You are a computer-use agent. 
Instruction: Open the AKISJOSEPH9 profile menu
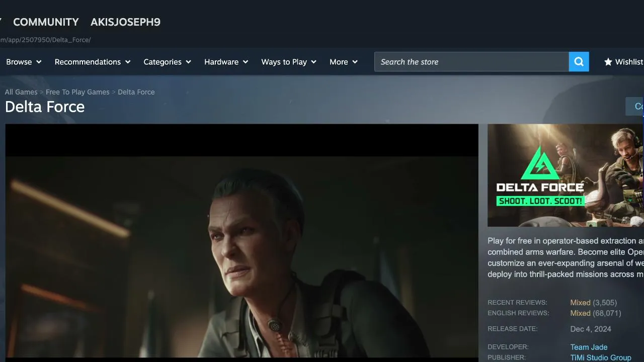point(125,22)
